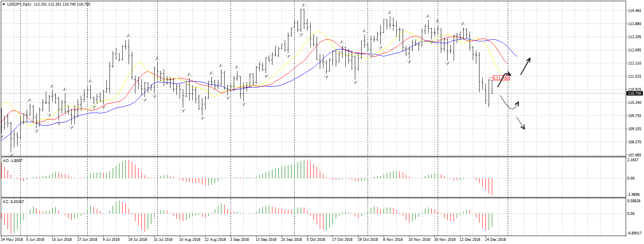Click the 24 Dec 2018 date label

click(x=495, y=240)
